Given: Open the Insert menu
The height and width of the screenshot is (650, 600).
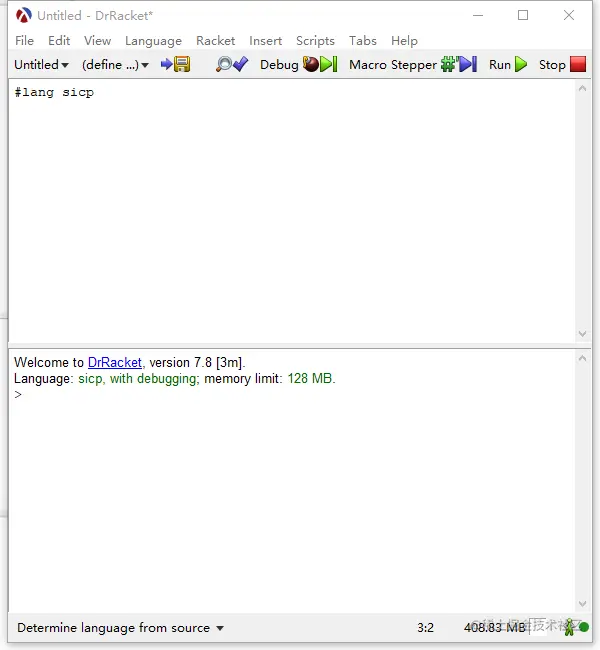Looking at the screenshot, I should coord(265,41).
